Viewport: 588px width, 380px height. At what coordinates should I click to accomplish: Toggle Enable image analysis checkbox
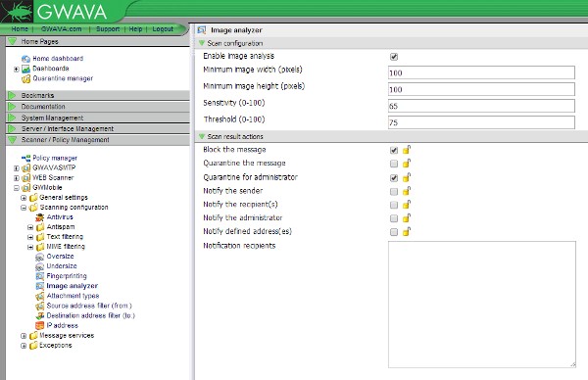pos(394,57)
